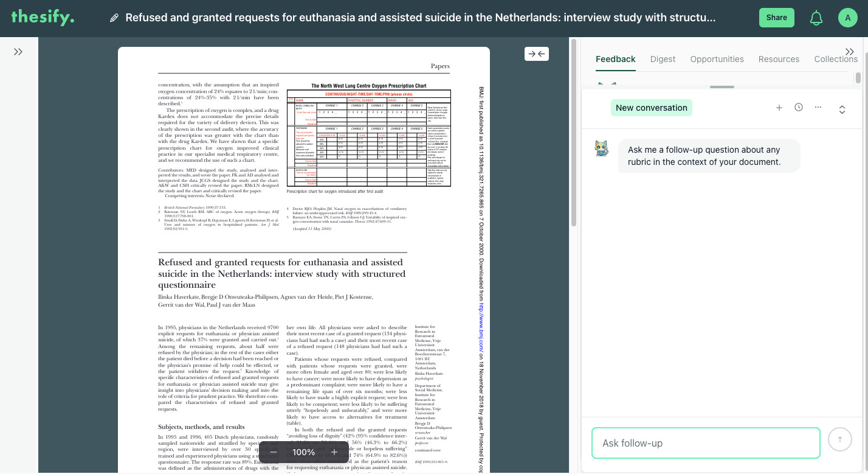868x474 pixels.
Task: Click the pencil edit title icon
Action: coord(114,18)
